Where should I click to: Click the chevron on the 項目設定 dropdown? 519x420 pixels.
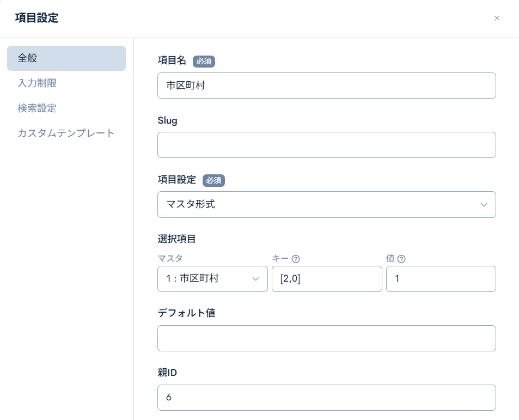tap(484, 205)
